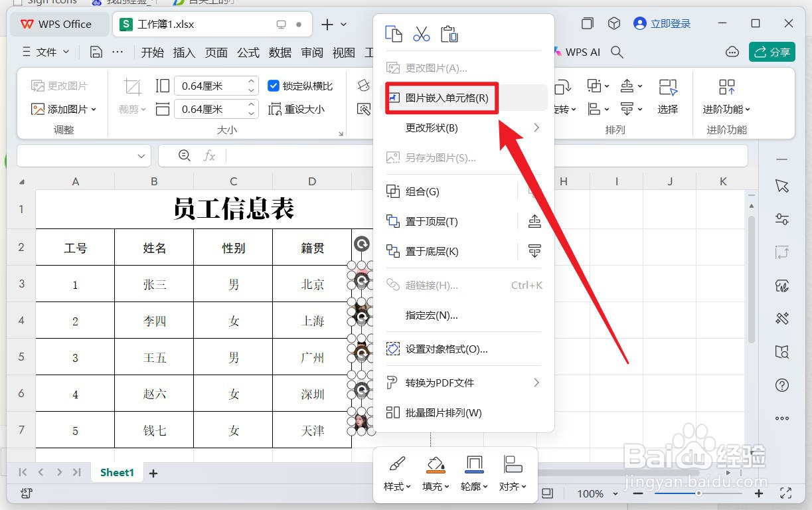This screenshot has width=812, height=510.
Task: Click the send-to-back side icon
Action: click(534, 251)
